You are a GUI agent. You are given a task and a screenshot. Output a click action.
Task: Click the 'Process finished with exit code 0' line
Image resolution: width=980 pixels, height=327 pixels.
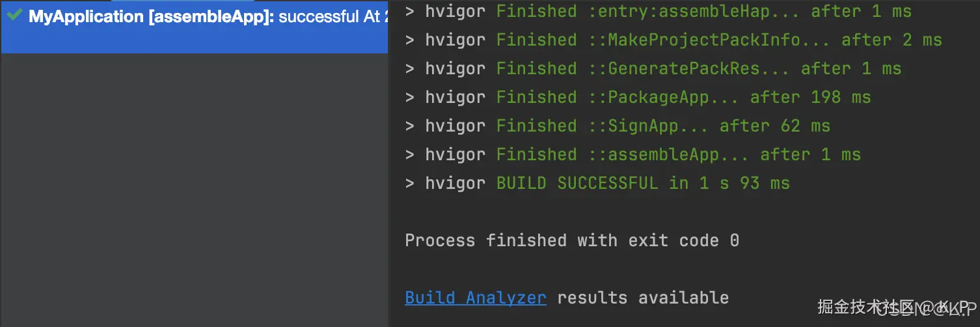pos(571,240)
